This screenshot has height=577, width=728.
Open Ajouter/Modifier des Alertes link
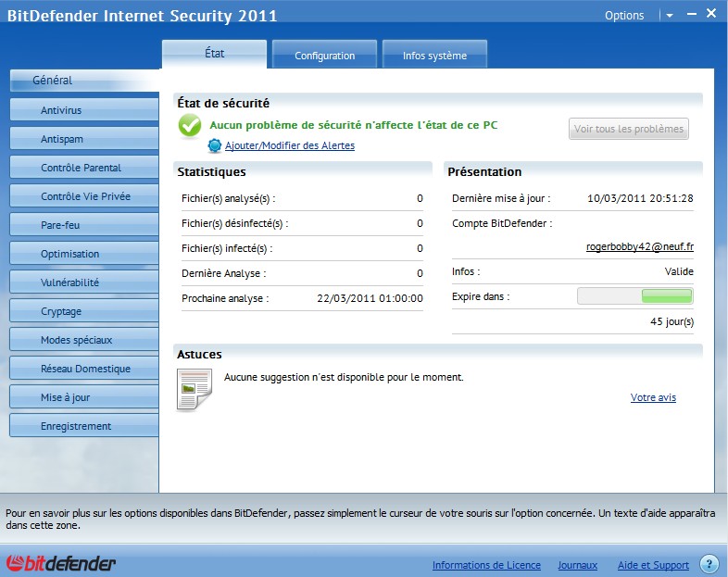click(x=290, y=145)
